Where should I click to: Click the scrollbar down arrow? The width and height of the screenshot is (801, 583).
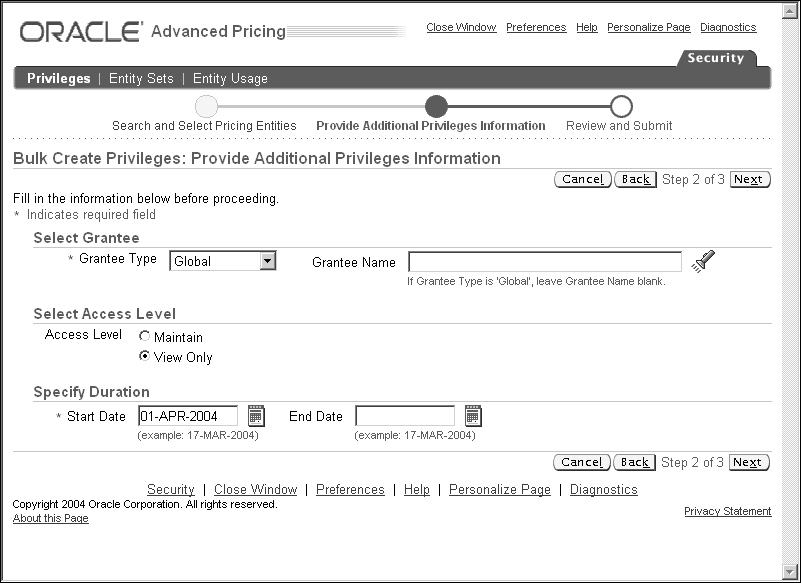[x=789, y=571]
